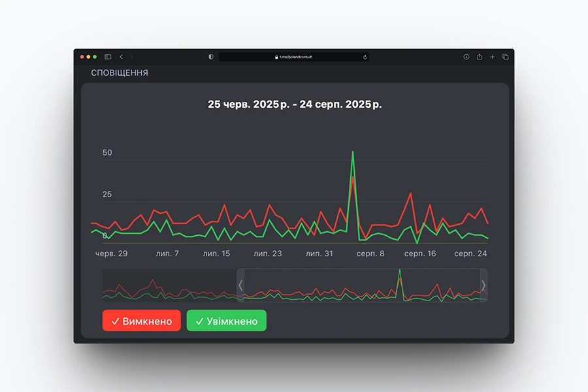
Task: Click the address bar with t.me/polandconsult
Action: click(x=294, y=57)
